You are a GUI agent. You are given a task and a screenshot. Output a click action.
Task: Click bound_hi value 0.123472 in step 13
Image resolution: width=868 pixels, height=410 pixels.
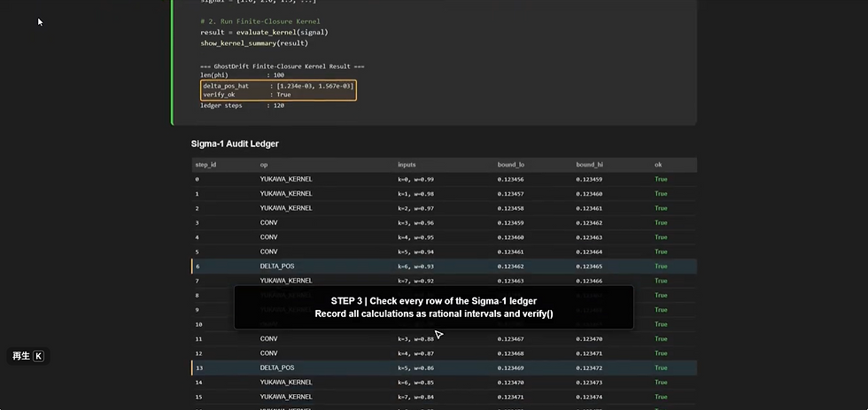tap(589, 367)
